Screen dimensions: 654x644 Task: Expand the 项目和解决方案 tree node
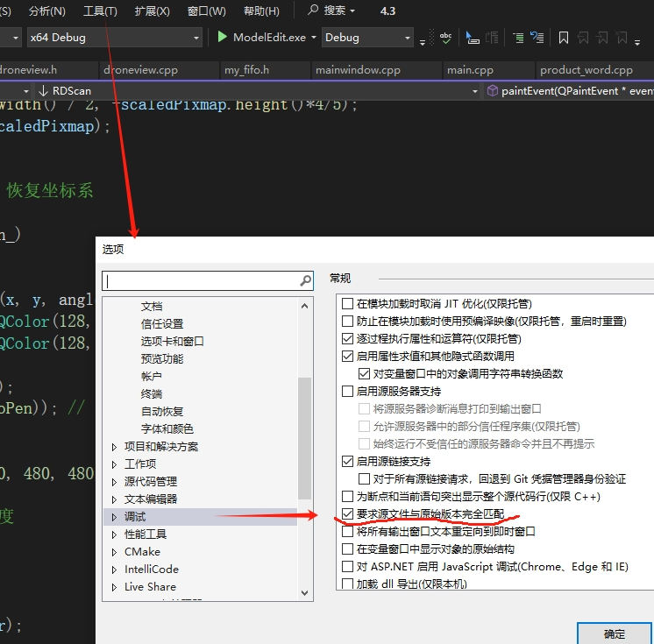(x=114, y=447)
